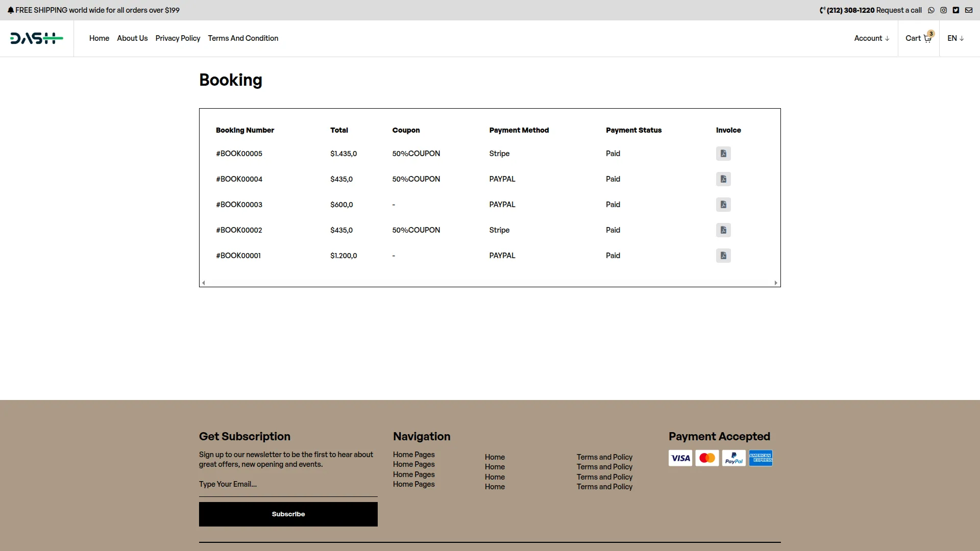Click the PayPal payment badge
Viewport: 980px width, 551px height.
(x=733, y=458)
